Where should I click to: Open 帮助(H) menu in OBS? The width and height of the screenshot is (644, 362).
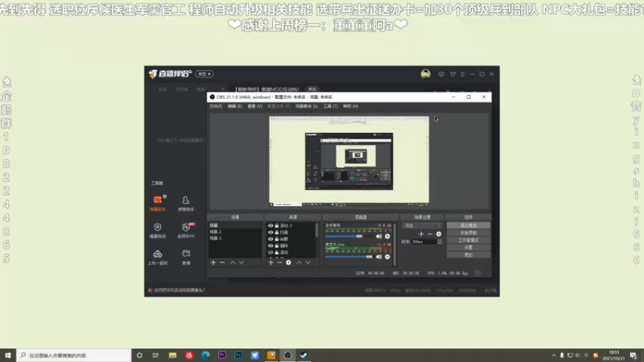coord(350,106)
